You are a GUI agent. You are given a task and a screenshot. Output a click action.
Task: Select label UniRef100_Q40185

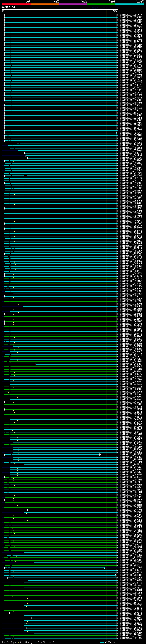pyautogui.click(x=131, y=588)
